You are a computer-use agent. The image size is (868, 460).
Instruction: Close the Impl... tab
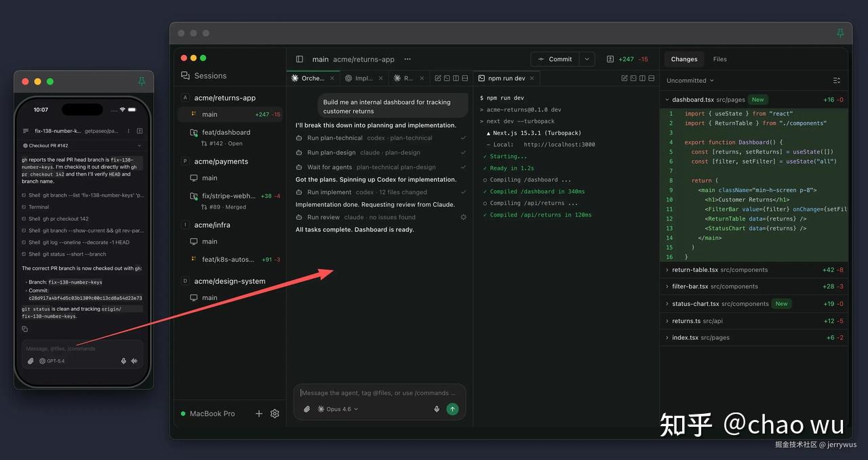coord(380,78)
